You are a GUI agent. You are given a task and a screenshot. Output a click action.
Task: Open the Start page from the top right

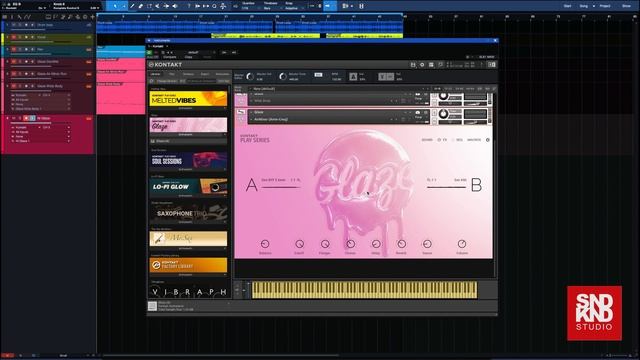pos(567,6)
